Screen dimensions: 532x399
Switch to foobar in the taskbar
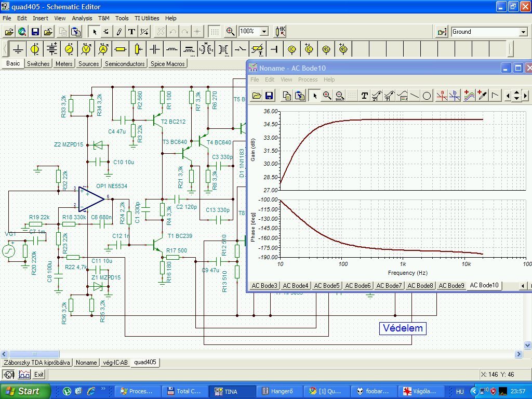[x=373, y=391]
